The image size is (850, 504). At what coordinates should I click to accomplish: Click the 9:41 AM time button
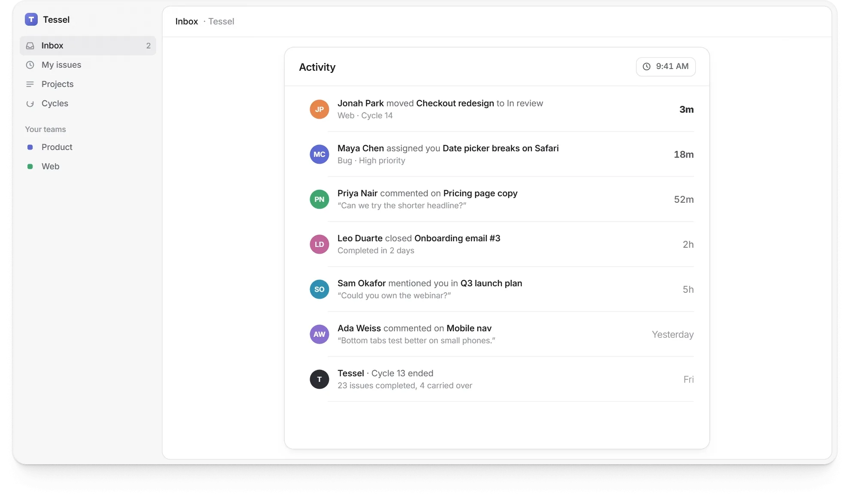click(x=666, y=66)
